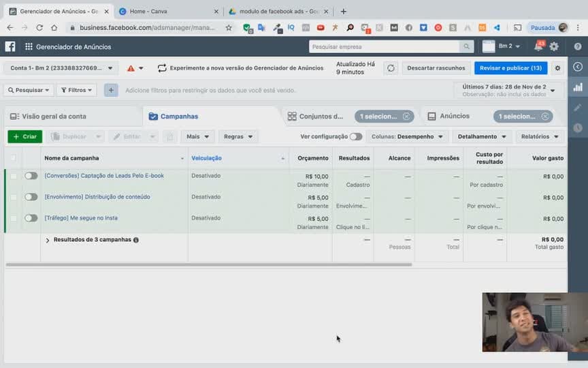Click the horizontal table scrollbar
Image resolution: width=588 pixels, height=368 pixels.
209,264
